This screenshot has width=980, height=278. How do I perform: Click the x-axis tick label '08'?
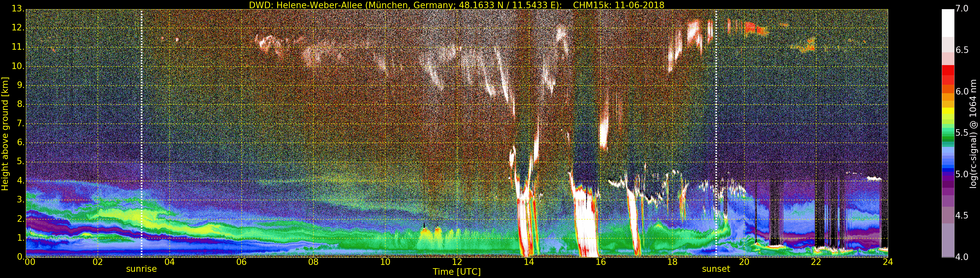tap(313, 262)
